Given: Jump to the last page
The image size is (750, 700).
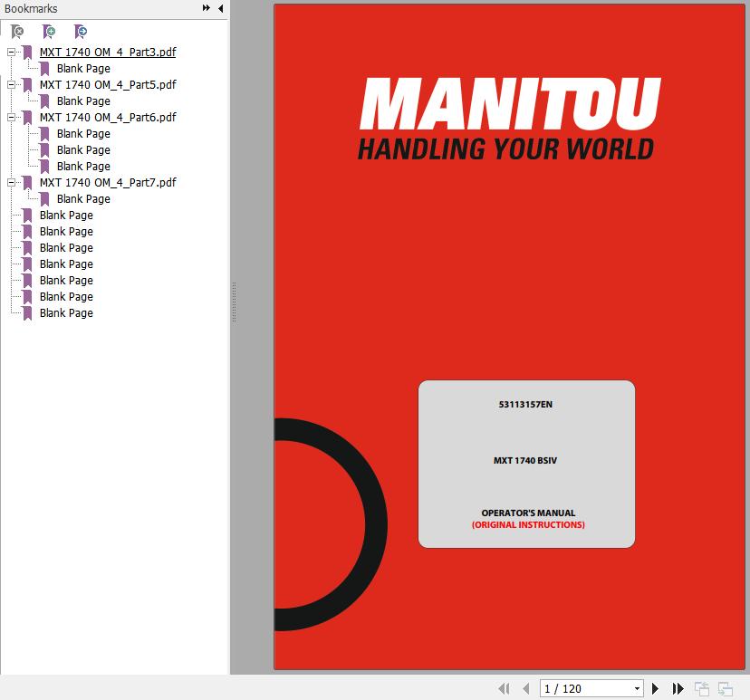Looking at the screenshot, I should point(678,688).
